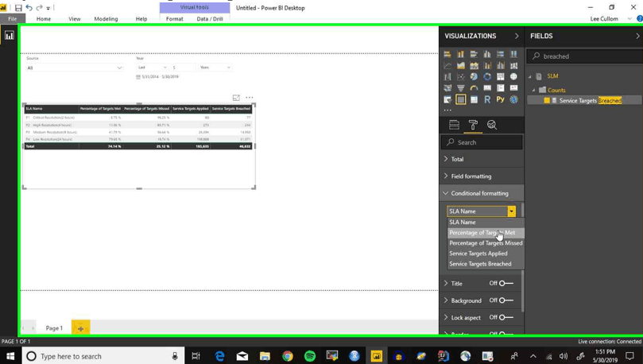The width and height of the screenshot is (643, 364).
Task: Click the Fields search box containing 'breached'
Action: [585, 56]
